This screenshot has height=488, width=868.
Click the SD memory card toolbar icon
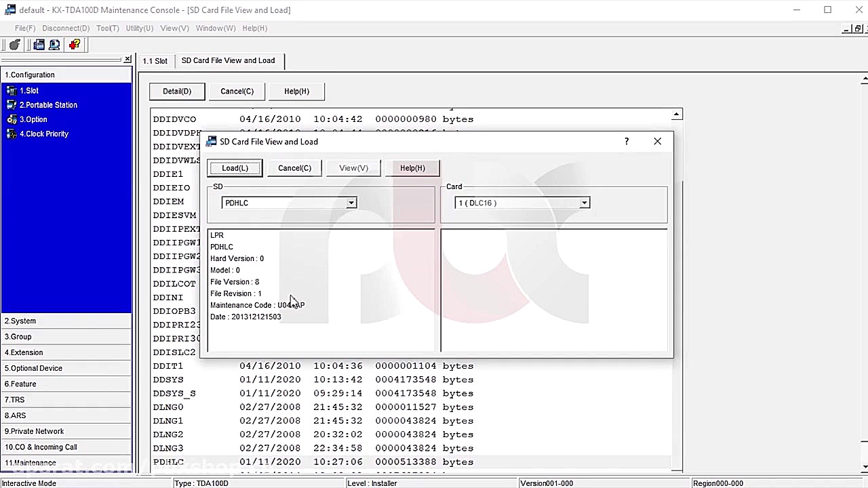(39, 45)
